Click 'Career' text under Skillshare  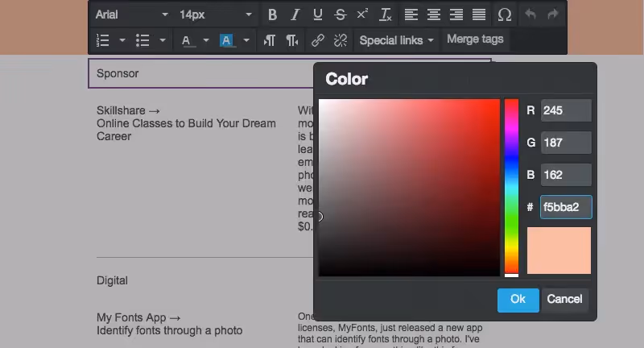(114, 136)
